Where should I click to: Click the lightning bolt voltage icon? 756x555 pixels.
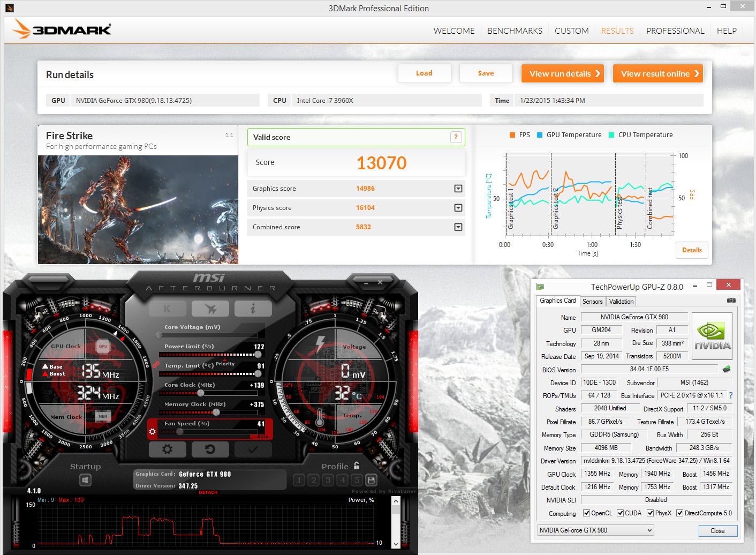(321, 344)
